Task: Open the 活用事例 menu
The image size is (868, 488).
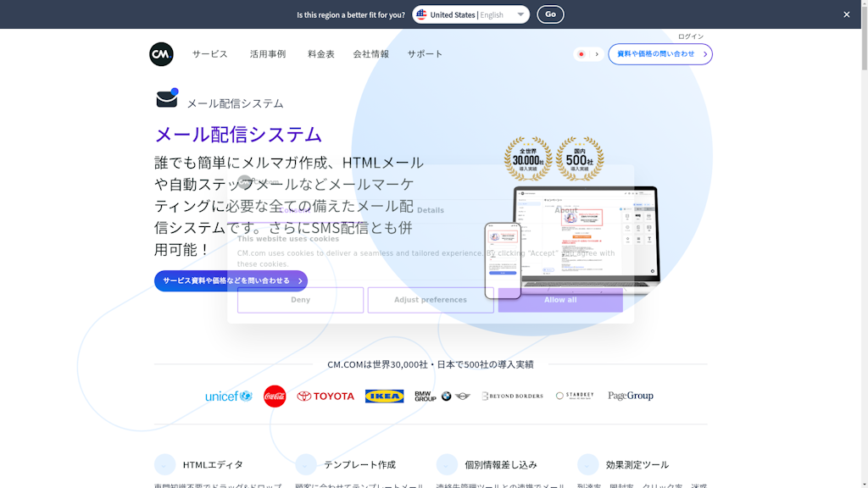Action: [x=267, y=54]
